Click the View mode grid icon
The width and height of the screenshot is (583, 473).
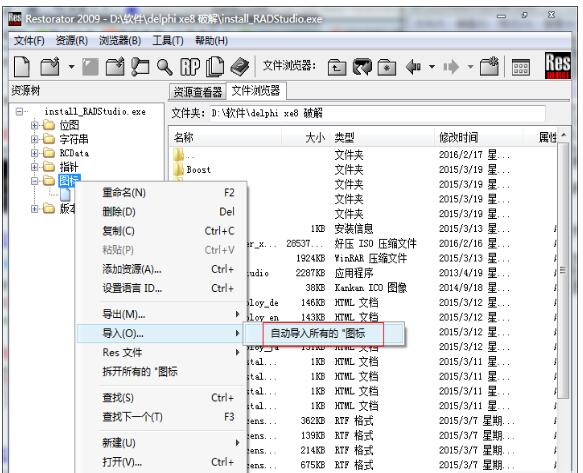521,68
